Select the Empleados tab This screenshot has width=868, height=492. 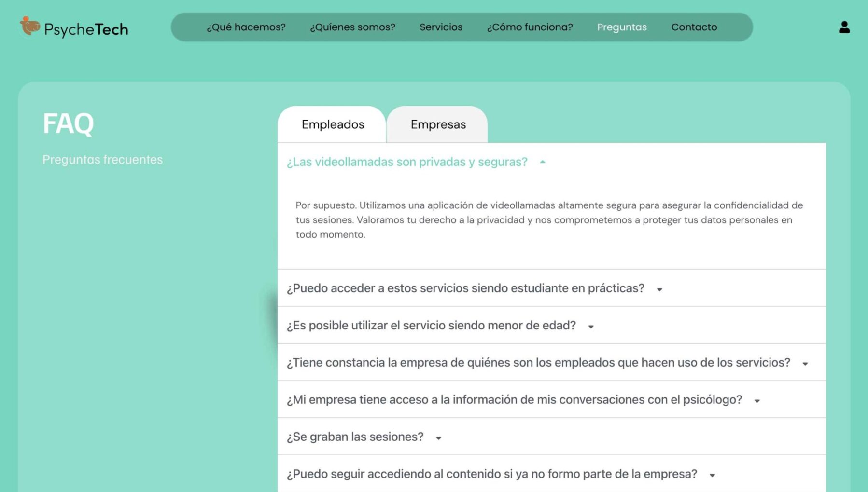click(333, 124)
